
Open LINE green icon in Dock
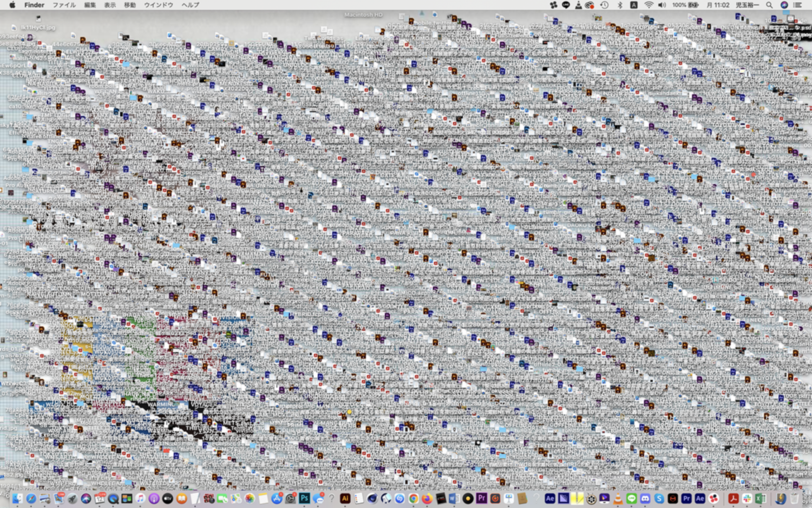coord(632,498)
